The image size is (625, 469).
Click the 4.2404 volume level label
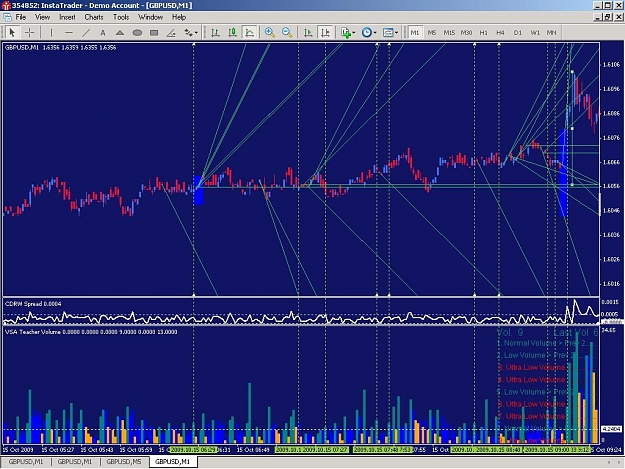(x=611, y=429)
